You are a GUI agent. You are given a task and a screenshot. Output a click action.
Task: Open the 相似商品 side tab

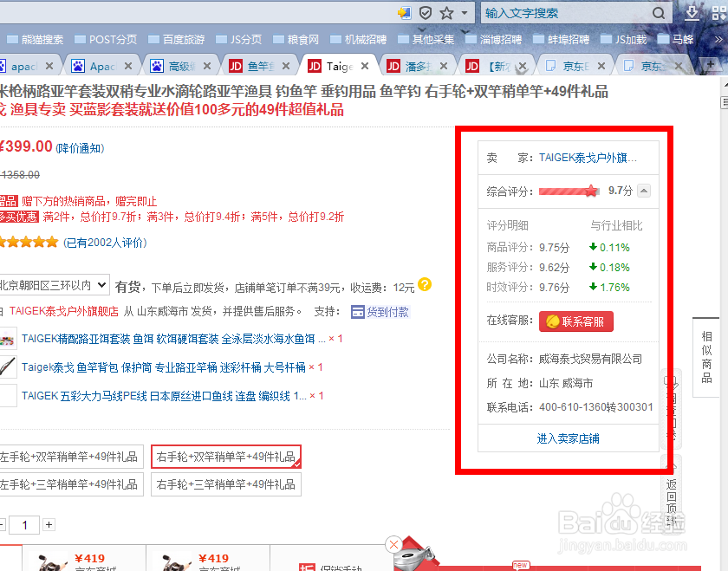pos(706,357)
